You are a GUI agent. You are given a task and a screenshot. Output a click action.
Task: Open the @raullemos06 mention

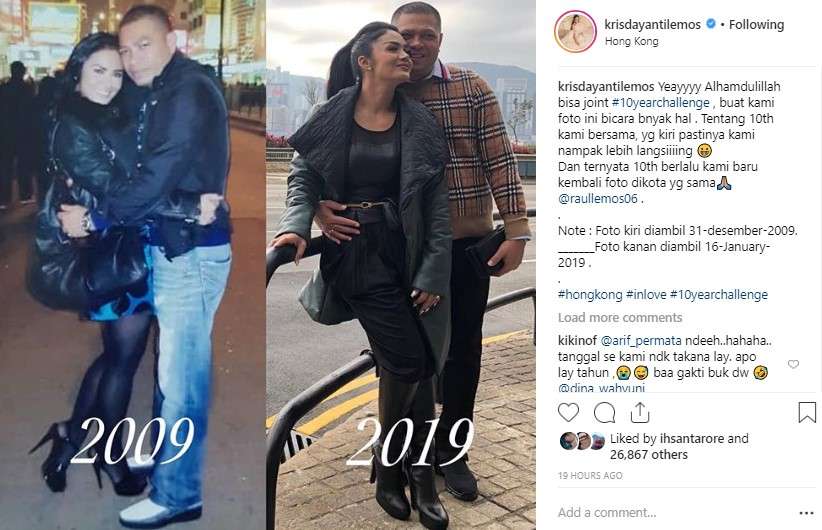pyautogui.click(x=598, y=199)
